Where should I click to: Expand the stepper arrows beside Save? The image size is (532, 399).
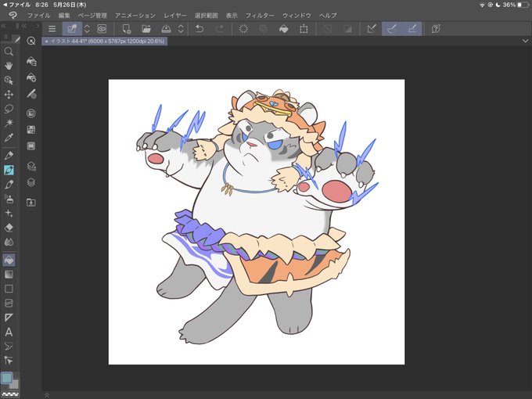tap(181, 29)
